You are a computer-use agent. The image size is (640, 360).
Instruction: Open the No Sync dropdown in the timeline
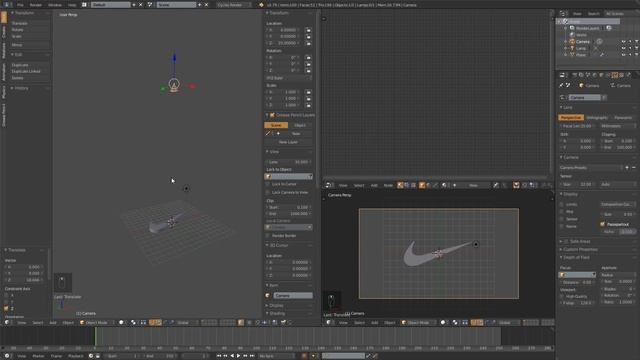[x=276, y=356]
